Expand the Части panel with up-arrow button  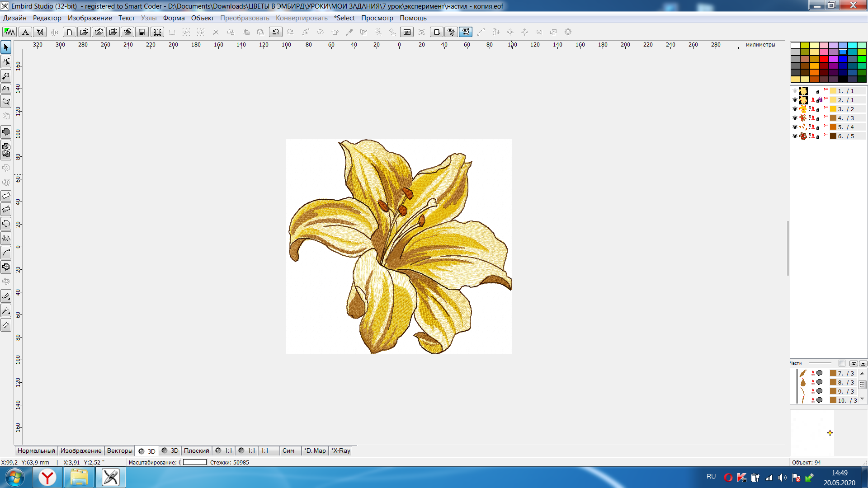click(853, 363)
